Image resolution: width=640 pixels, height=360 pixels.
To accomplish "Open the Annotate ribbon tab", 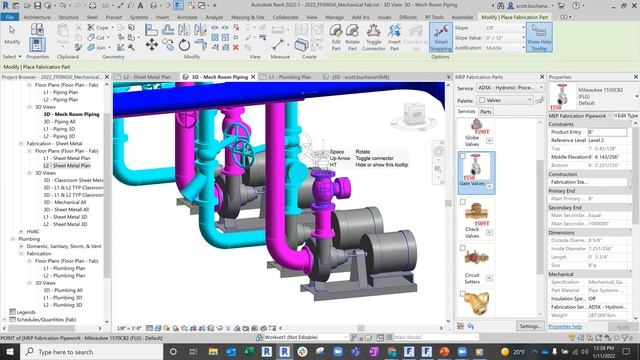I will (187, 17).
